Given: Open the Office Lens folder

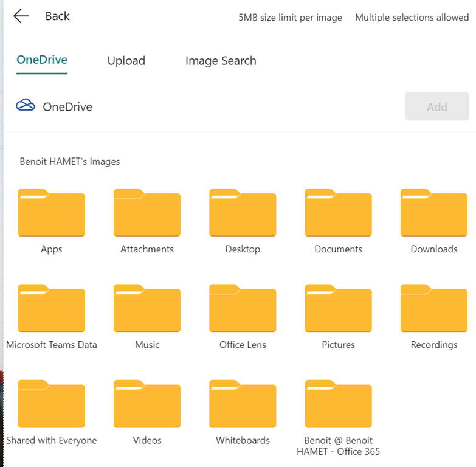Looking at the screenshot, I should pyautogui.click(x=243, y=308).
